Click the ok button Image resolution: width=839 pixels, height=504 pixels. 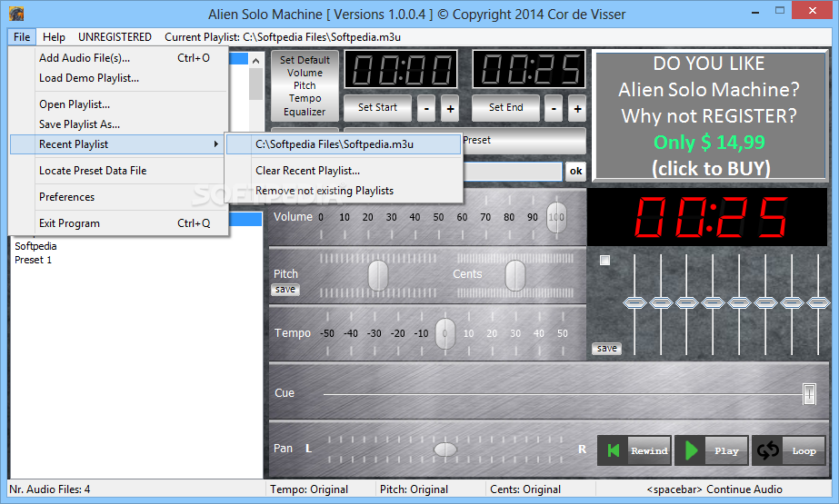(x=575, y=171)
